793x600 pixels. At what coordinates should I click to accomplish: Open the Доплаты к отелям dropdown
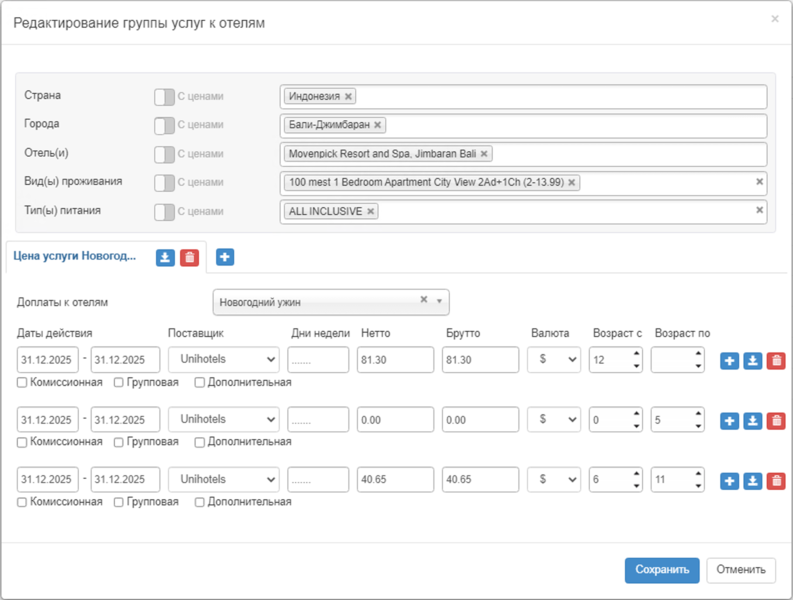click(x=330, y=301)
